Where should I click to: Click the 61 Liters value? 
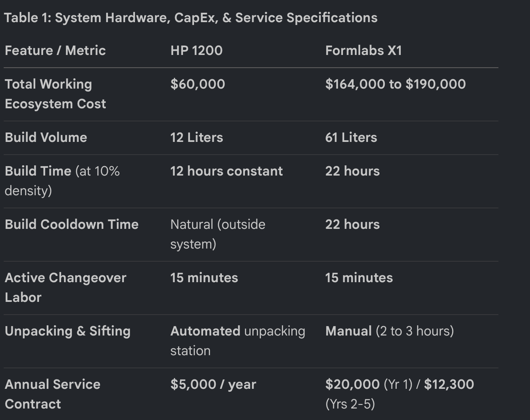point(351,137)
